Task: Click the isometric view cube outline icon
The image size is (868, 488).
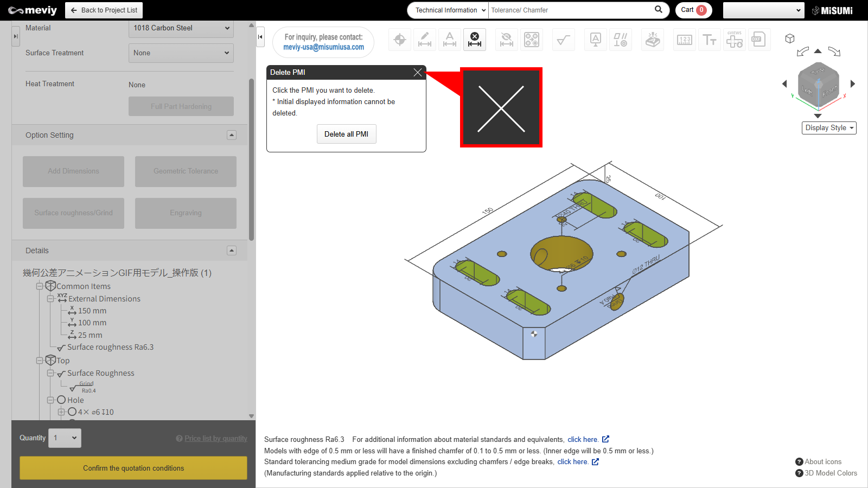Action: point(790,38)
